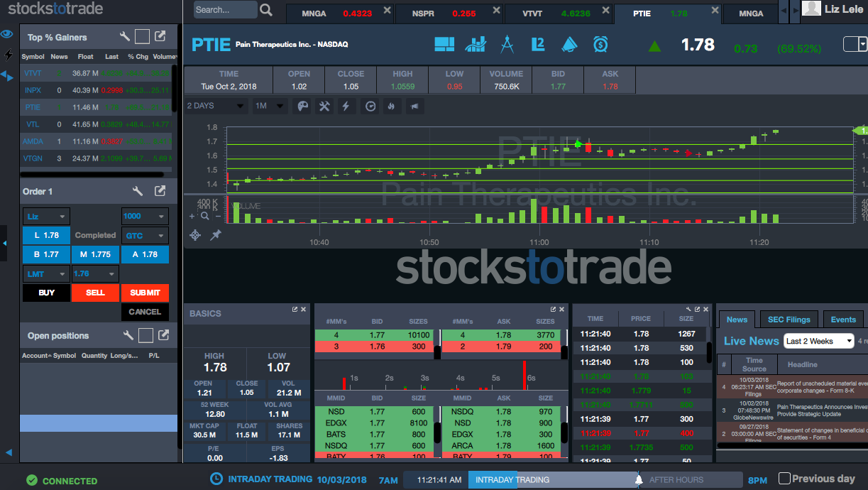Click the megaphone icon in chart toolbar
The width and height of the screenshot is (868, 490).
click(414, 106)
